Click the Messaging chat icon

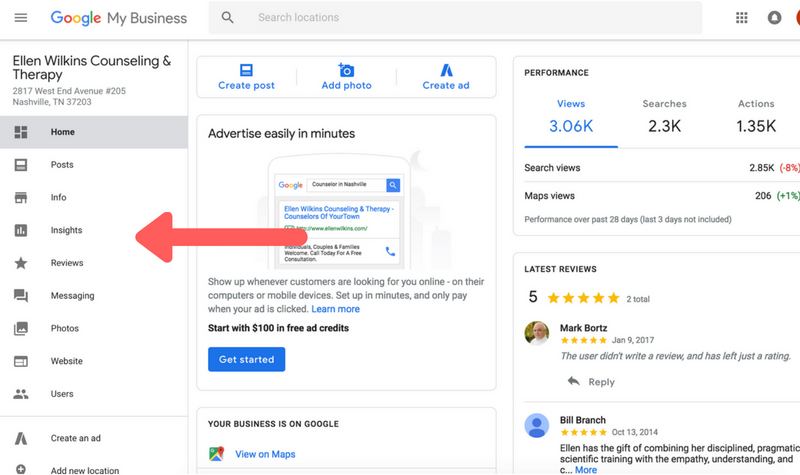point(21,296)
